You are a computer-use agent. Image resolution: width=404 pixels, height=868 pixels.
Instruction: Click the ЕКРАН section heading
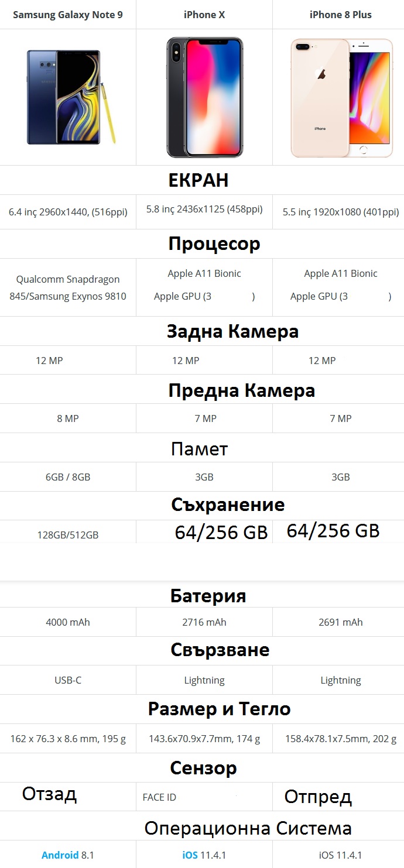(x=198, y=180)
